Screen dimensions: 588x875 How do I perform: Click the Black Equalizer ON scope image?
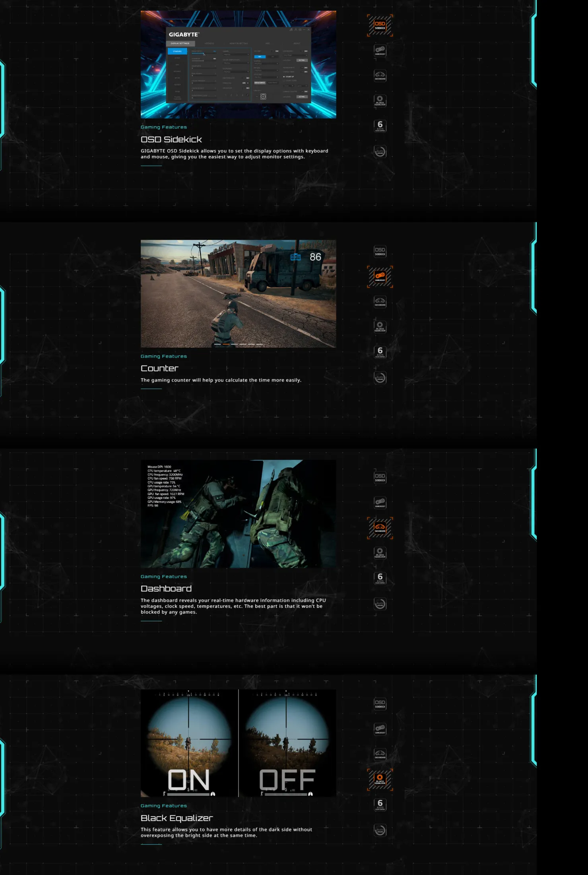189,743
